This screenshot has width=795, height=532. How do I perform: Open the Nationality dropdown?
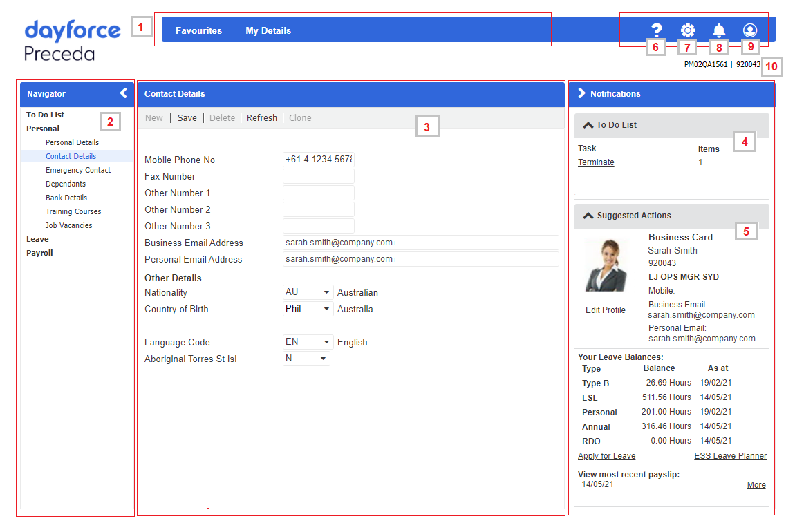[308, 292]
